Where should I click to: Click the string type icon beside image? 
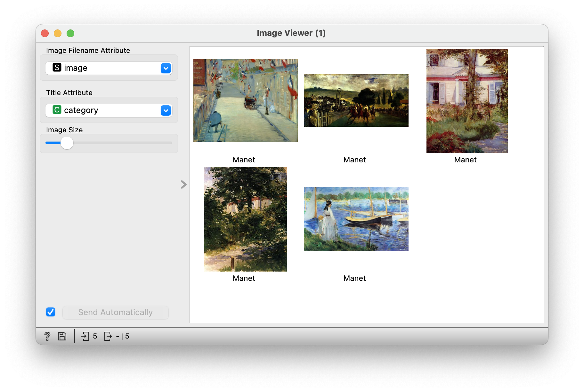point(57,68)
